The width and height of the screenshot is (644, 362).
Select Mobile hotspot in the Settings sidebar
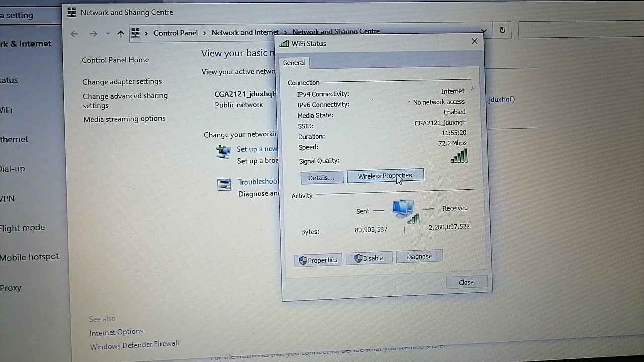click(x=29, y=257)
